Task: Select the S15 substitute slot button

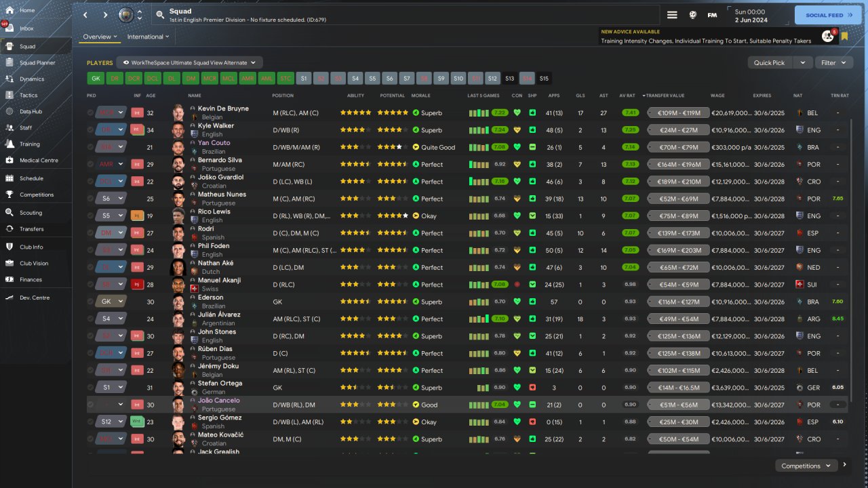Action: point(544,79)
